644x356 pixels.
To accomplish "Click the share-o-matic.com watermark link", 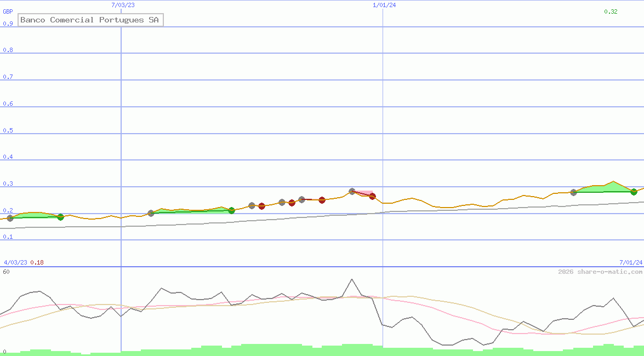I will pyautogui.click(x=600, y=272).
